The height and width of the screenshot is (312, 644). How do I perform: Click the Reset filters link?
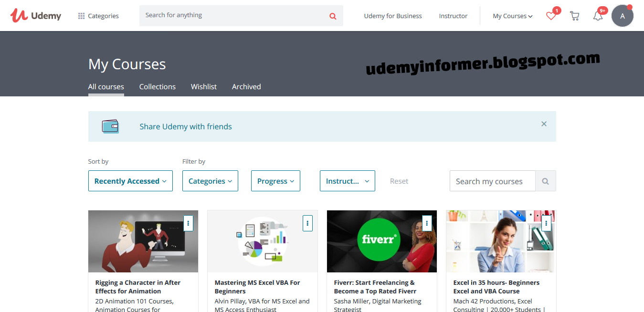tap(399, 181)
